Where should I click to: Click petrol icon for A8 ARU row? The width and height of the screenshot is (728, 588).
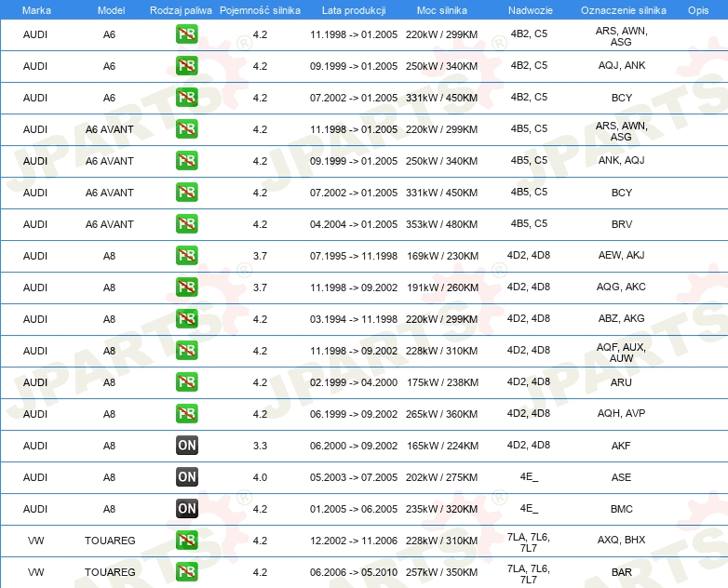[x=186, y=382]
